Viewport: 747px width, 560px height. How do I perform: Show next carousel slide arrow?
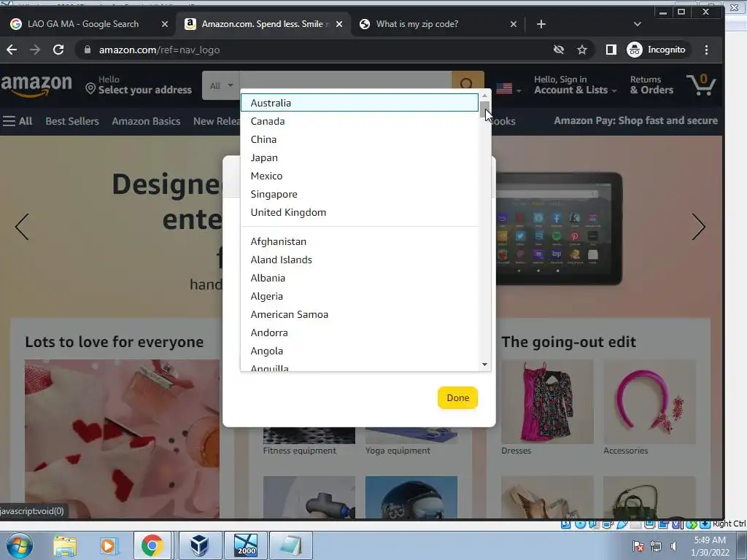(x=698, y=227)
